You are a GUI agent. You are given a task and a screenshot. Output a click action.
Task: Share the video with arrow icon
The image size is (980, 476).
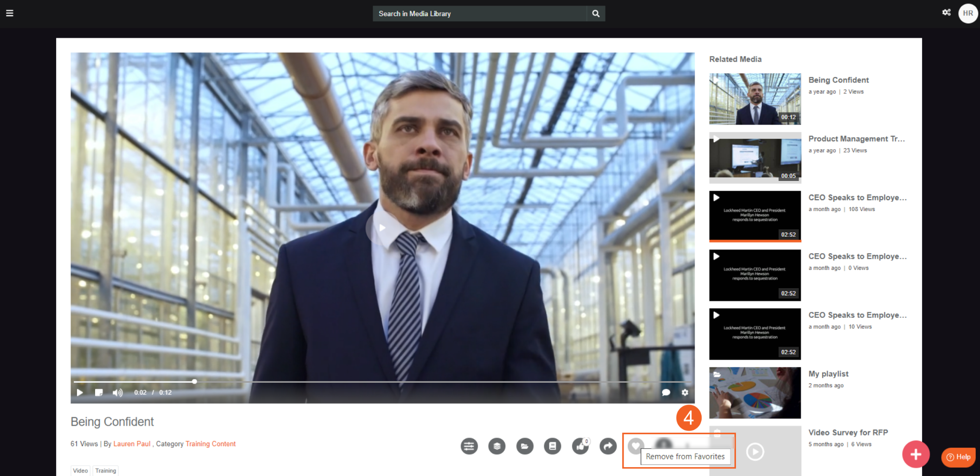[x=608, y=446]
